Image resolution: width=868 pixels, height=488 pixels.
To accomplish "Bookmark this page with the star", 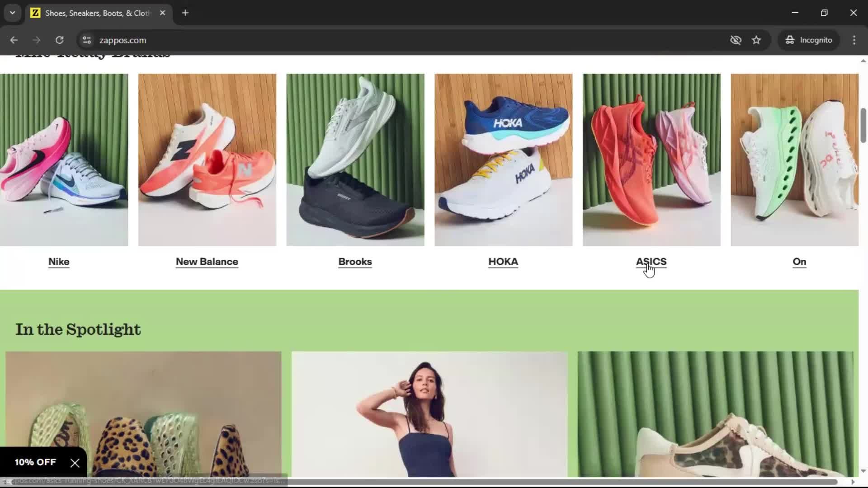I will point(756,40).
